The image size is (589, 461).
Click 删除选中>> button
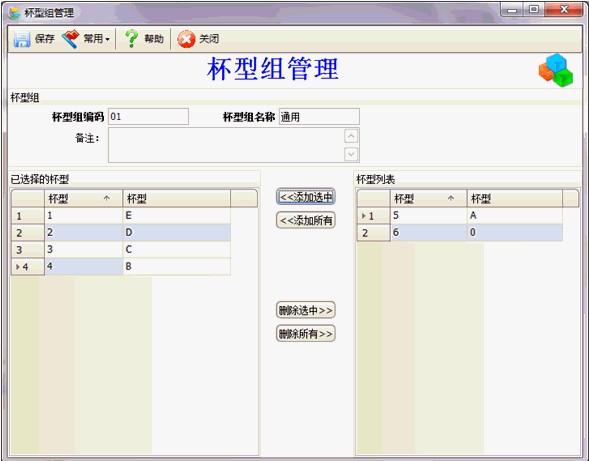306,310
